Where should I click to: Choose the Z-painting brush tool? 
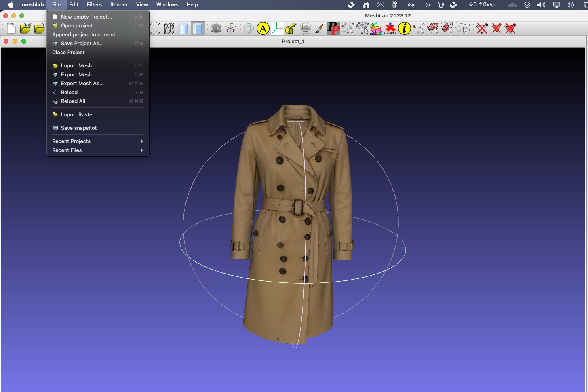pos(319,28)
